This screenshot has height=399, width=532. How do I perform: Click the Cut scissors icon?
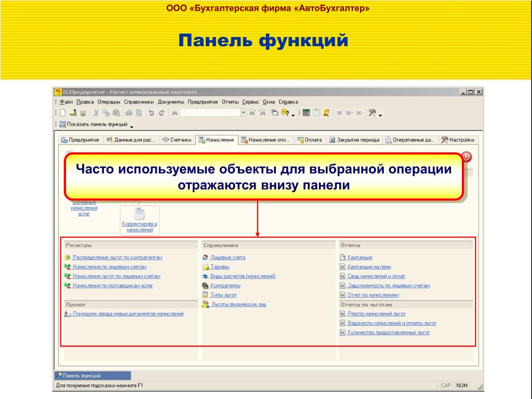pyautogui.click(x=96, y=112)
